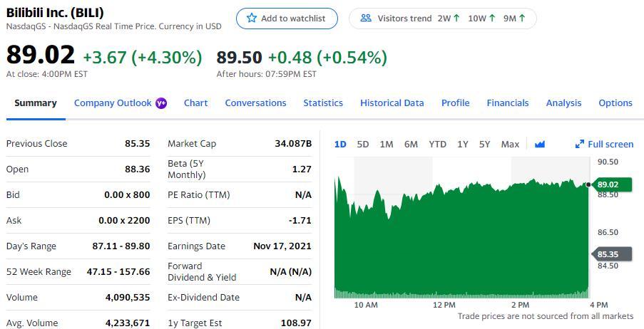Image resolution: width=644 pixels, height=329 pixels.
Task: Click the 2W up arrow trend indicator
Action: (x=456, y=18)
